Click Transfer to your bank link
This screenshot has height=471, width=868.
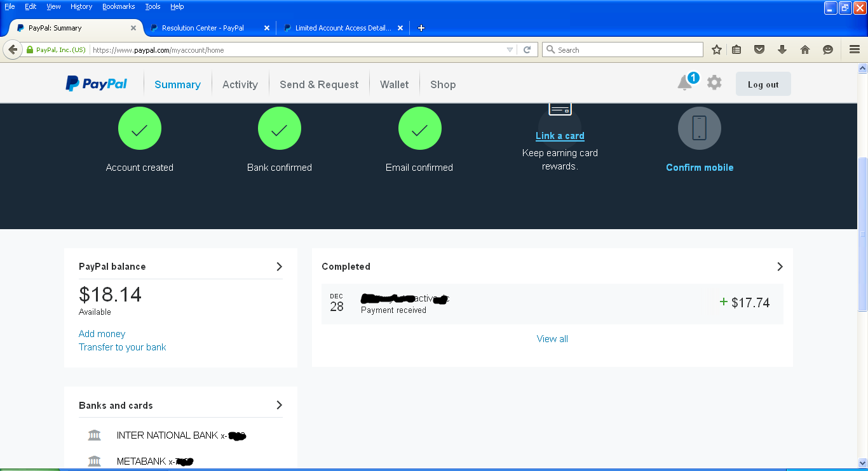[x=122, y=347]
